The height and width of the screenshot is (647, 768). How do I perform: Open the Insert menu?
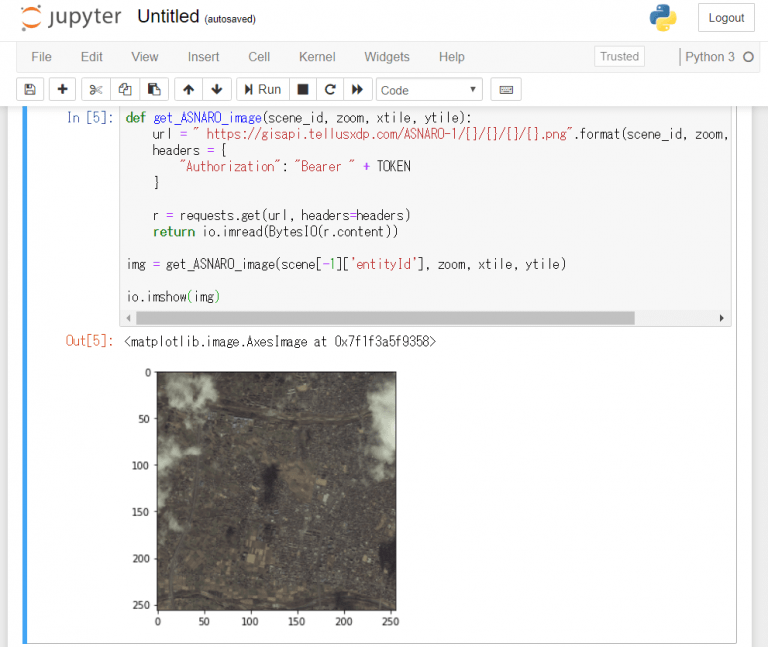(203, 57)
